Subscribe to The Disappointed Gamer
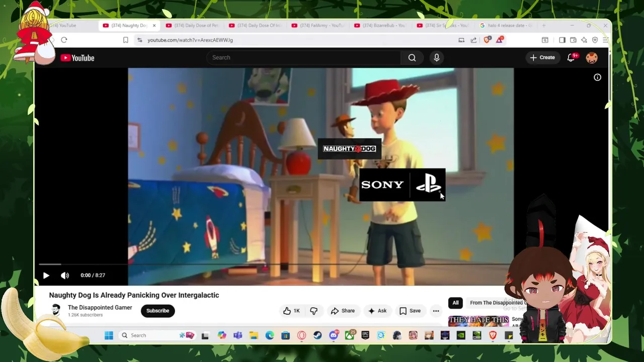 click(157, 311)
